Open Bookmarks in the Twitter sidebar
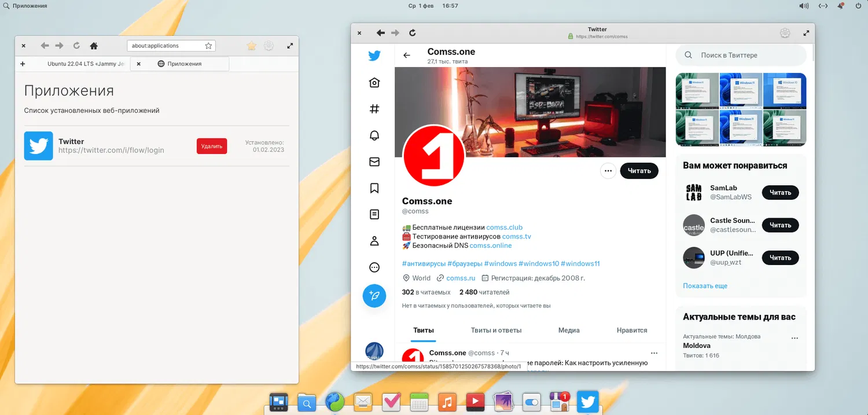Viewport: 868px width, 415px height. click(374, 188)
